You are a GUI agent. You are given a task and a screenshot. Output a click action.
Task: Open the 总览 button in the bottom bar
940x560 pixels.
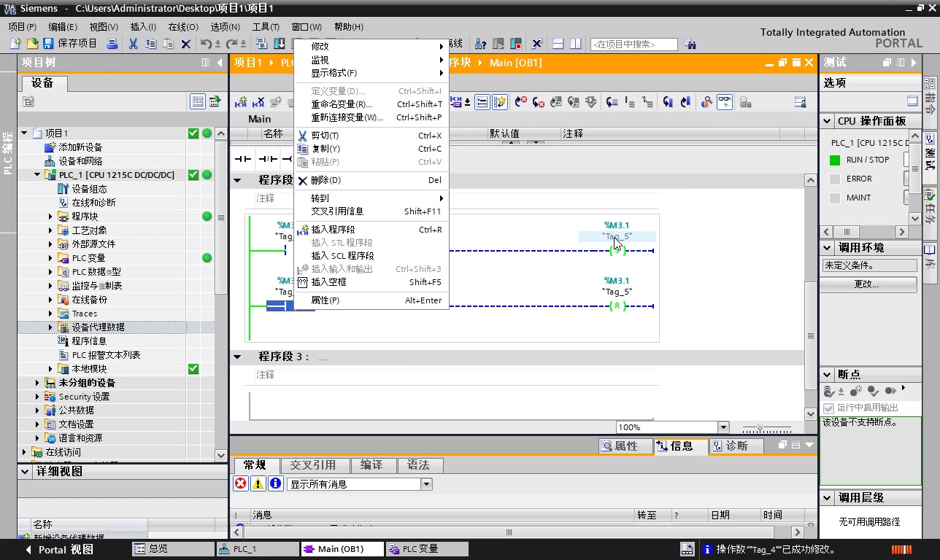pyautogui.click(x=172, y=549)
